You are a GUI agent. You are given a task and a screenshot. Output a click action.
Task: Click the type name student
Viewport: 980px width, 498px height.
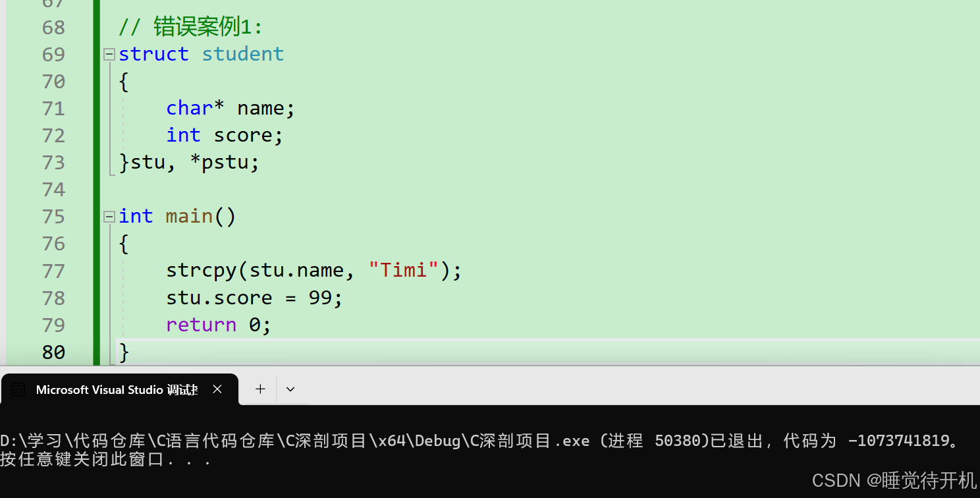(x=243, y=54)
